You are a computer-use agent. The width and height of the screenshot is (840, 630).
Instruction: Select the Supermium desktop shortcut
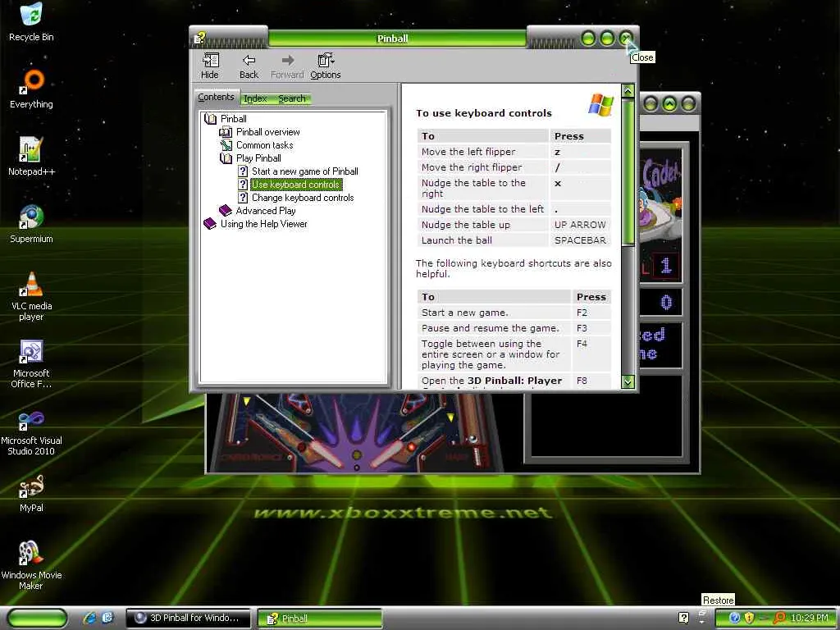tap(31, 224)
